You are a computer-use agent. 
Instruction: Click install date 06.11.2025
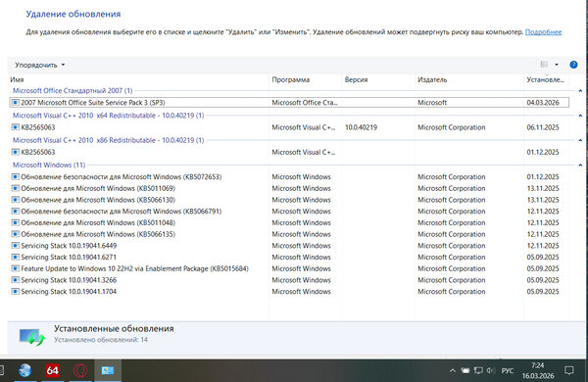[543, 127]
